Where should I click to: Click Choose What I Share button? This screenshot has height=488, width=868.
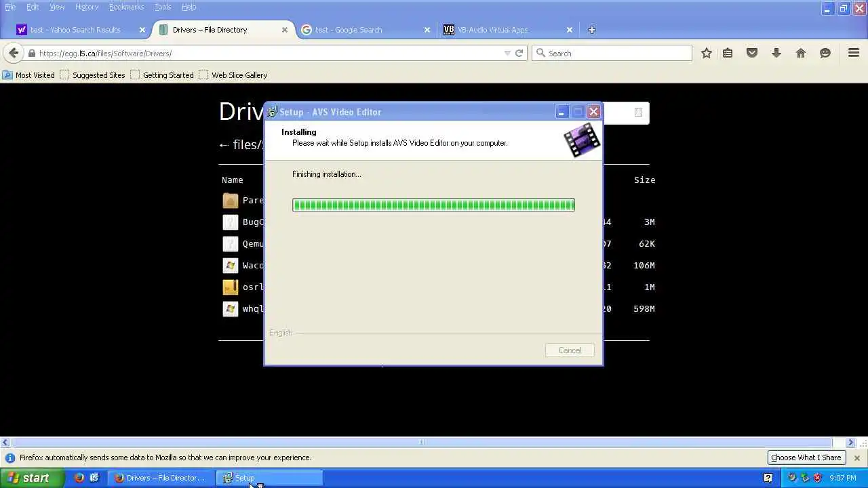[x=806, y=457]
